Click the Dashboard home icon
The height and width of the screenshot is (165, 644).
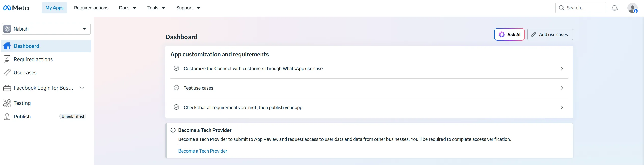pyautogui.click(x=7, y=46)
